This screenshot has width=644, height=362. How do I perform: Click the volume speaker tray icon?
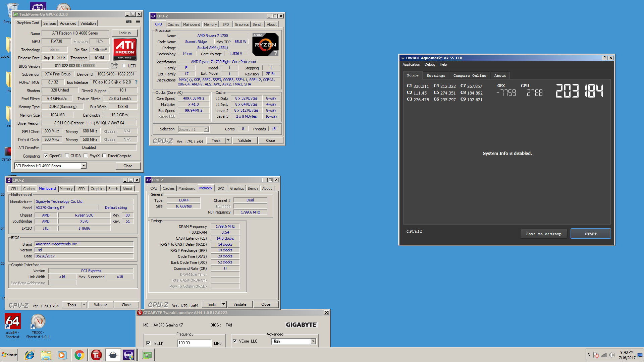coord(612,355)
